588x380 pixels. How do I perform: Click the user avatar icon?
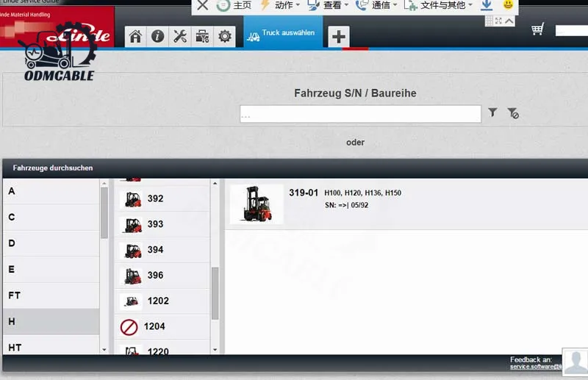point(576,362)
